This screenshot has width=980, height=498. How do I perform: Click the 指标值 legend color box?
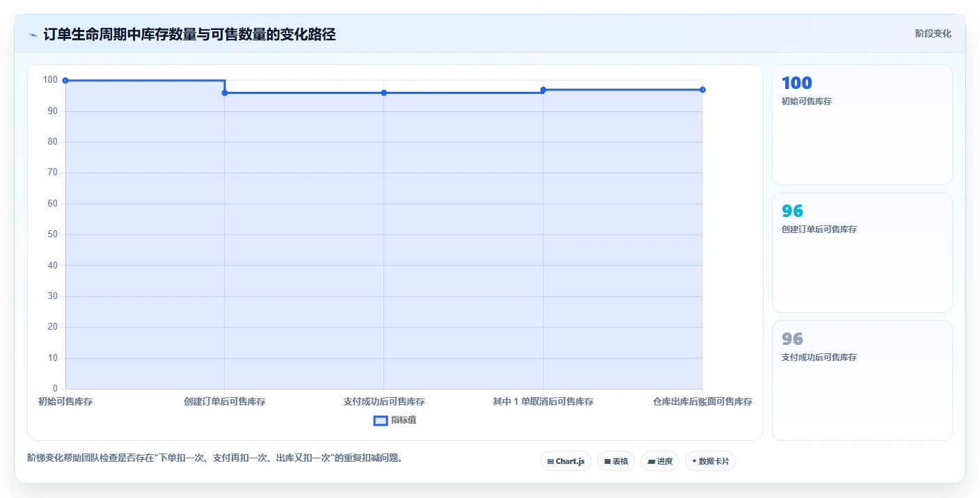pyautogui.click(x=380, y=420)
